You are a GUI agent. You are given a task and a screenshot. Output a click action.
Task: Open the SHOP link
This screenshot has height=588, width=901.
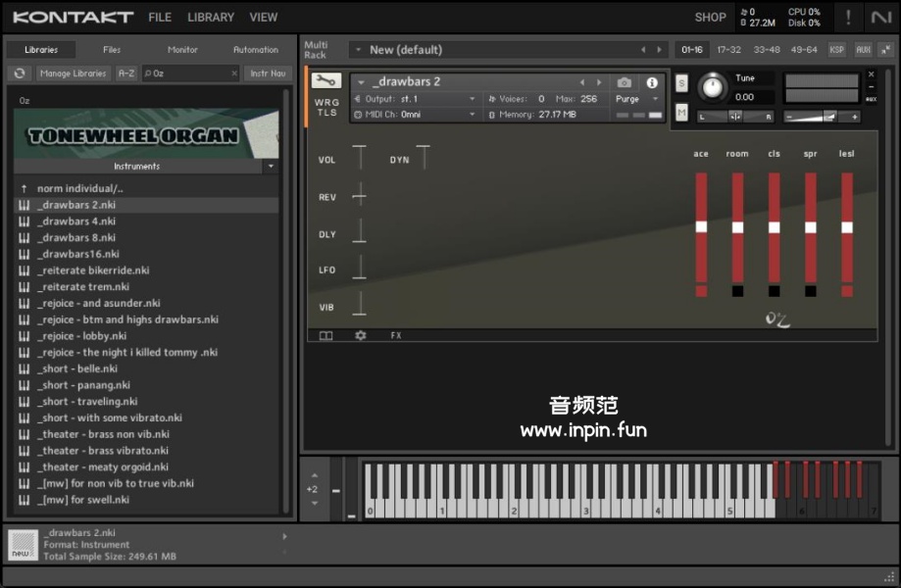[x=710, y=18]
